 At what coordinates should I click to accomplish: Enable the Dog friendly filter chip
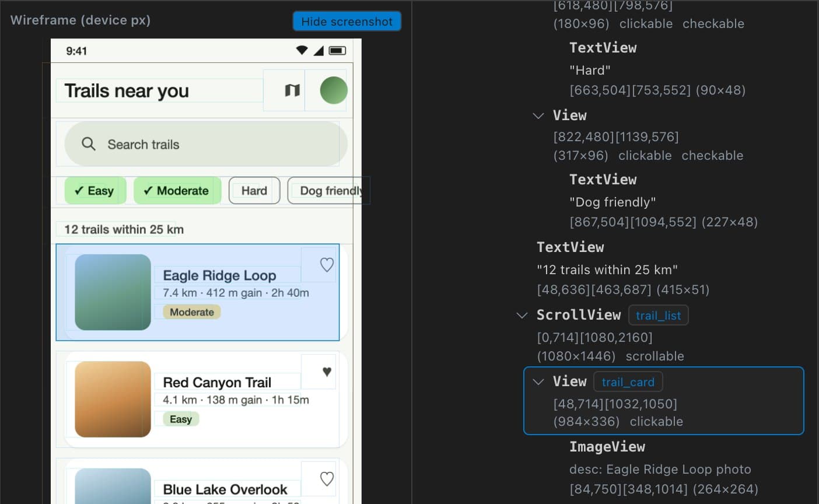coord(325,191)
